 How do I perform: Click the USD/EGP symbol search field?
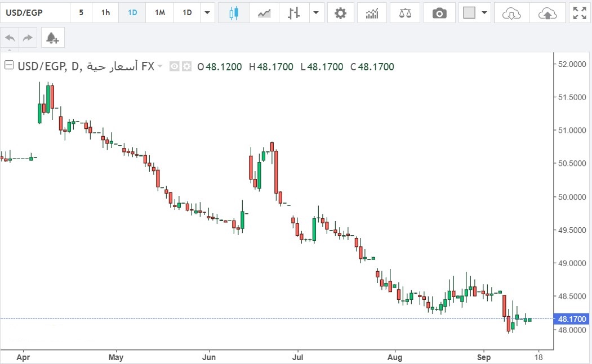tap(35, 13)
